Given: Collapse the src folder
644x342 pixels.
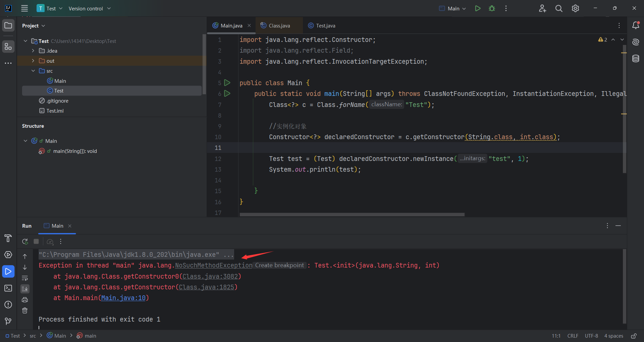Looking at the screenshot, I should [x=33, y=71].
